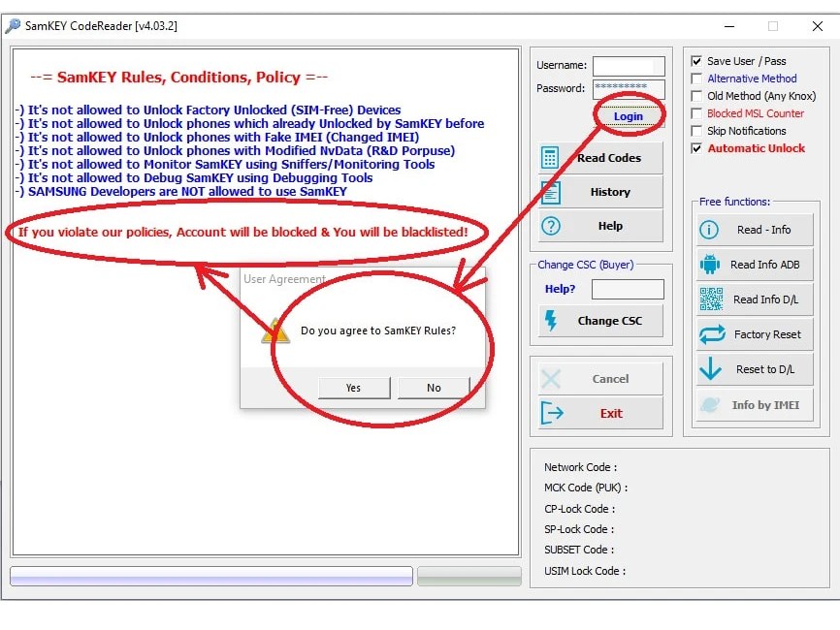
Task: Click the info circle icon on Read - Info
Action: tap(709, 230)
